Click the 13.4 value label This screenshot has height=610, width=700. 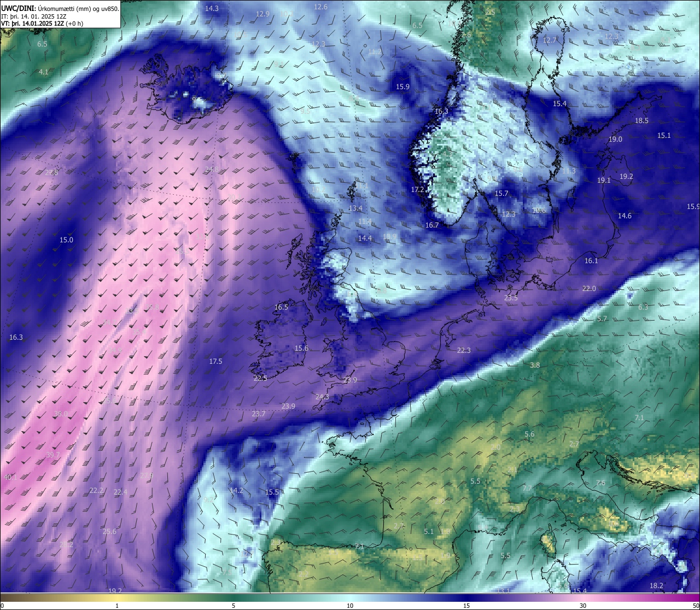pos(355,208)
